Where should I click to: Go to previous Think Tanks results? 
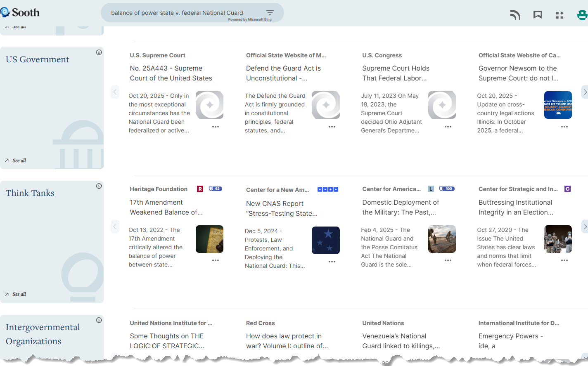[x=115, y=226]
